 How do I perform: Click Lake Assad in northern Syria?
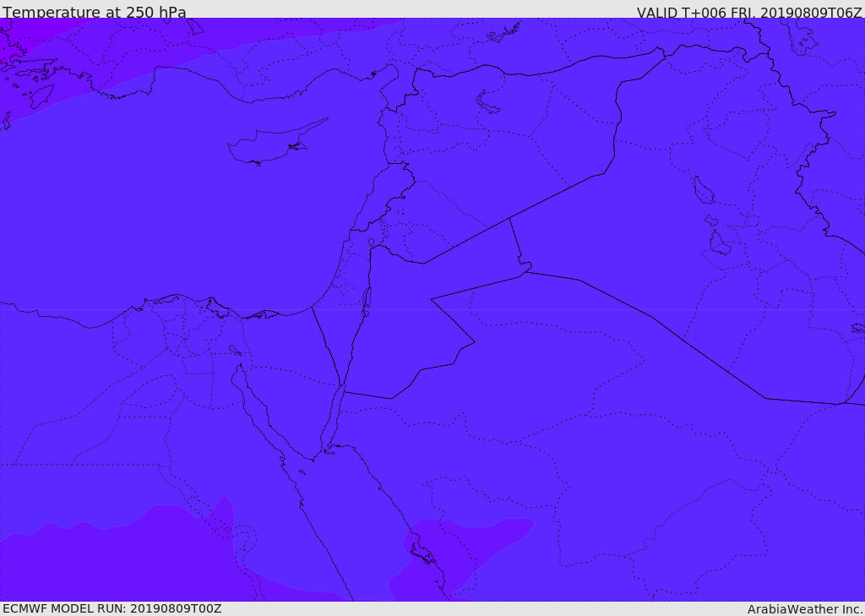click(487, 102)
